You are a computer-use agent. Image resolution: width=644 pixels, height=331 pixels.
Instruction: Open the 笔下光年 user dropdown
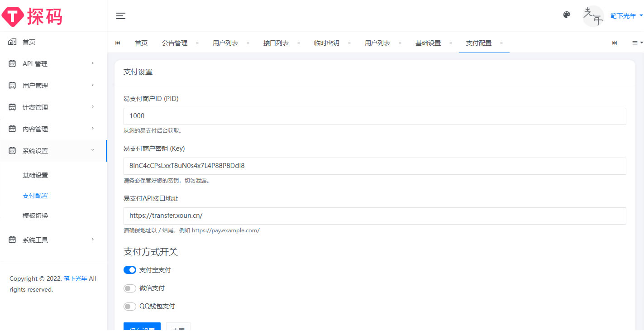pos(626,16)
